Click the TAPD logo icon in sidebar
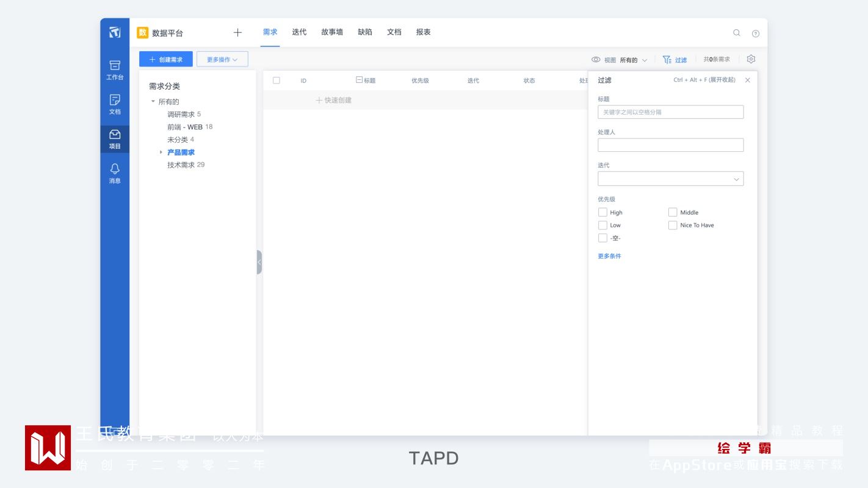Image resolution: width=868 pixels, height=488 pixels. point(115,32)
